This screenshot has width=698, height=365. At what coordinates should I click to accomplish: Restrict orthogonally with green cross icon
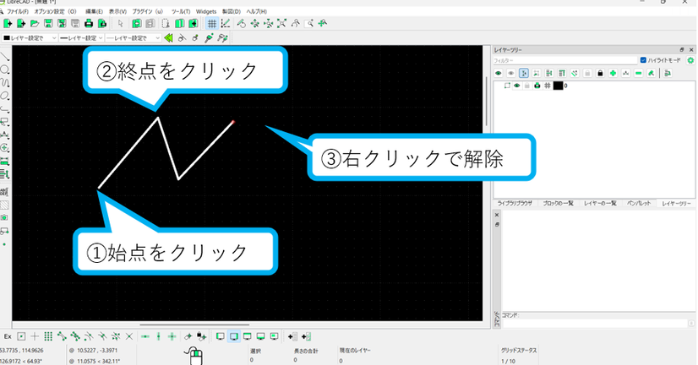[172, 337]
